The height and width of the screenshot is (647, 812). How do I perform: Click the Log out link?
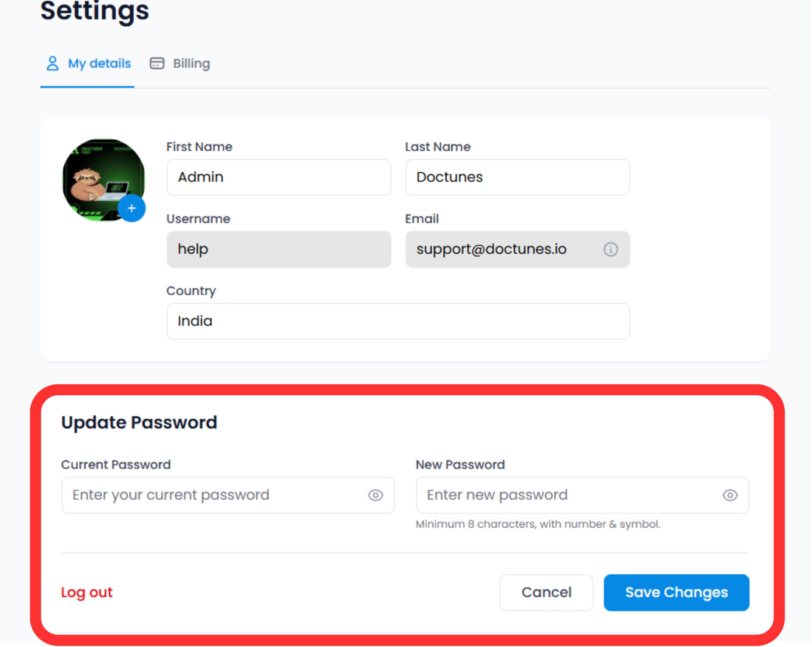86,592
